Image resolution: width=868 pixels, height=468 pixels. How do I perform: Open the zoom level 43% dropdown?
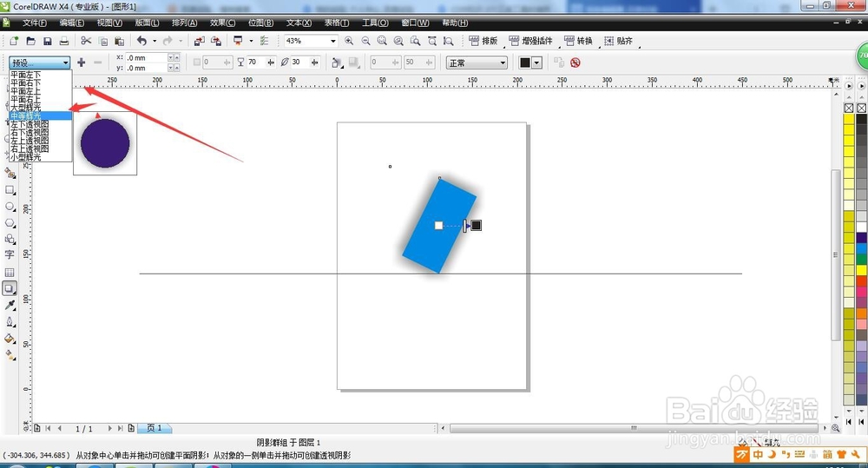[x=333, y=41]
